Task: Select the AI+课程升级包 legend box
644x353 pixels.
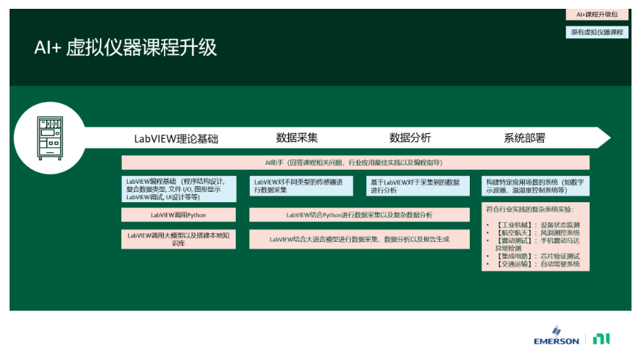Action: pos(597,15)
